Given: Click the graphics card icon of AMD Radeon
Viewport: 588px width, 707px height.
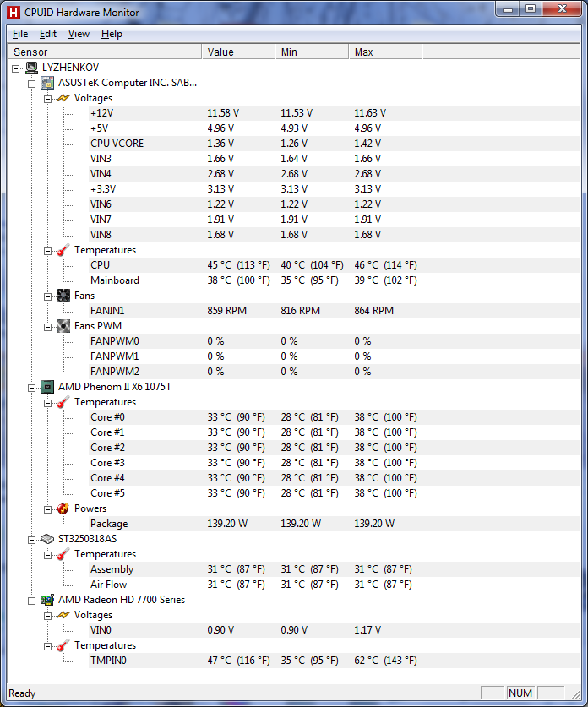Looking at the screenshot, I should click(x=47, y=600).
